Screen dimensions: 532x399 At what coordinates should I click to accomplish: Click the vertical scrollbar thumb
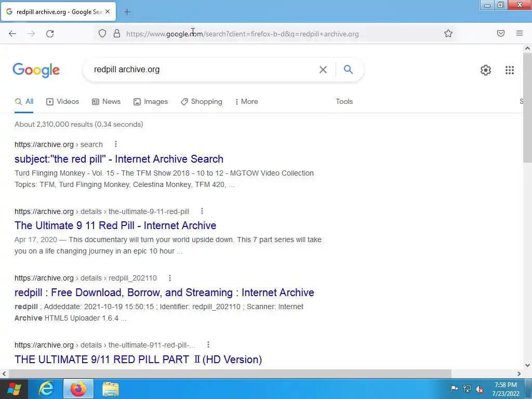527,109
